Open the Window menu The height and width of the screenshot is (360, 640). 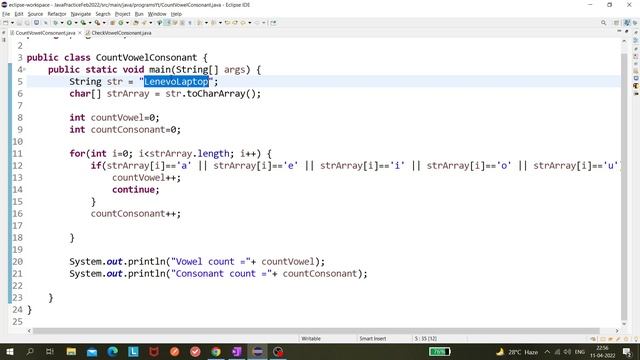157,14
